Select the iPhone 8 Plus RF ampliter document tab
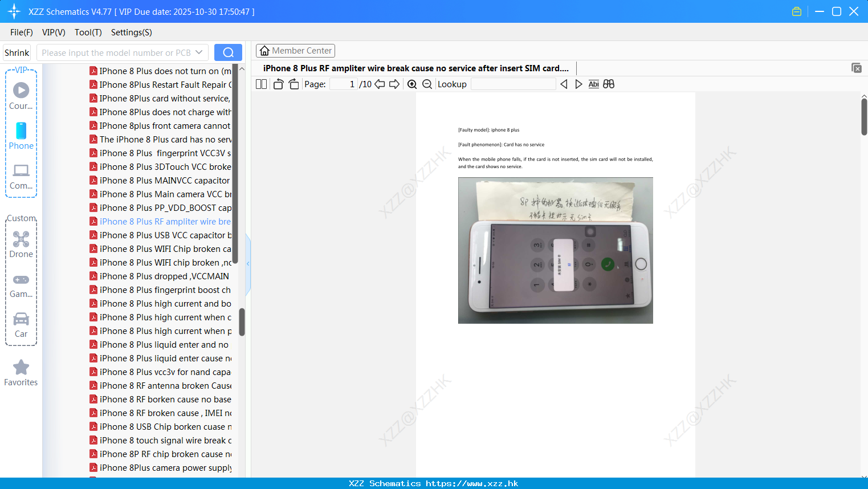The height and width of the screenshot is (489, 868). click(416, 68)
